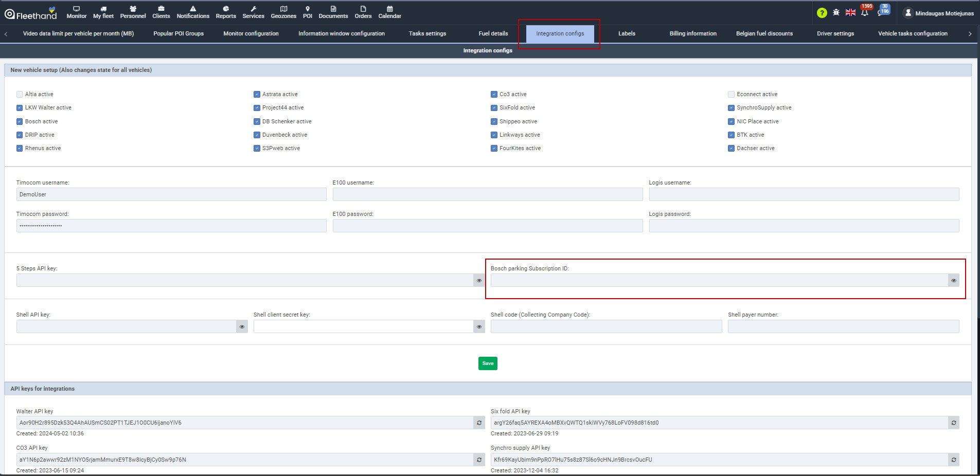
Task: Regenerate the Six fold API key
Action: 954,423
